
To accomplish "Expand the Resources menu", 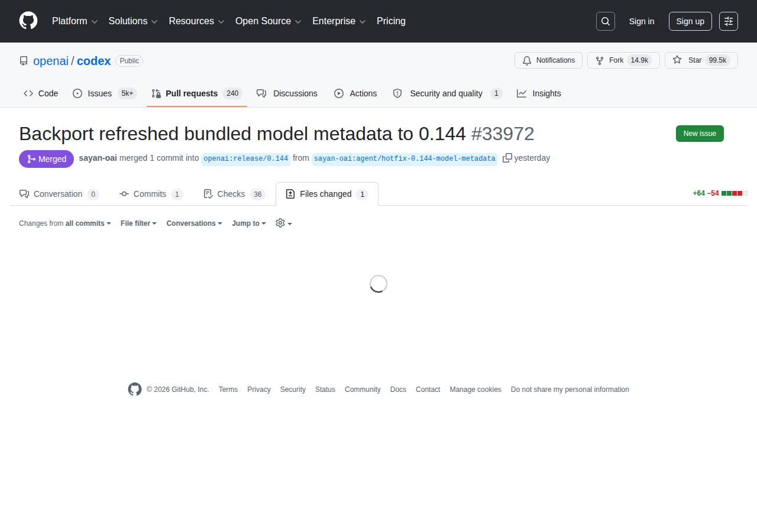I will 196,21.
